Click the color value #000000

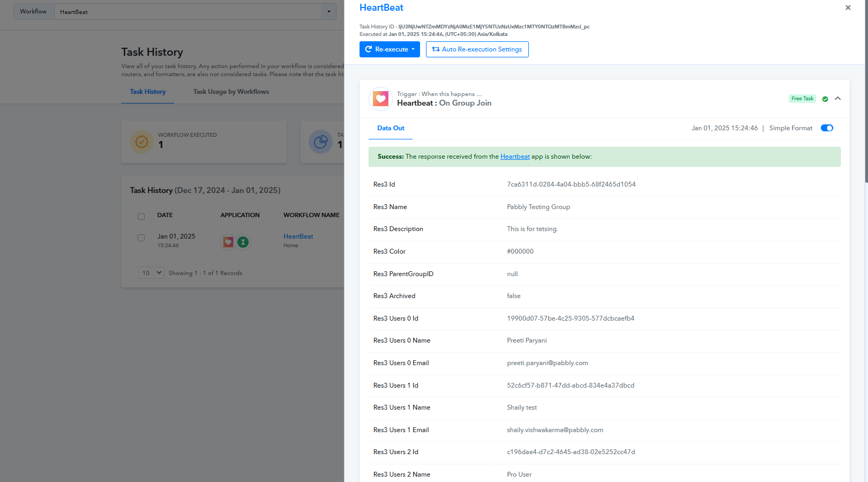click(520, 251)
